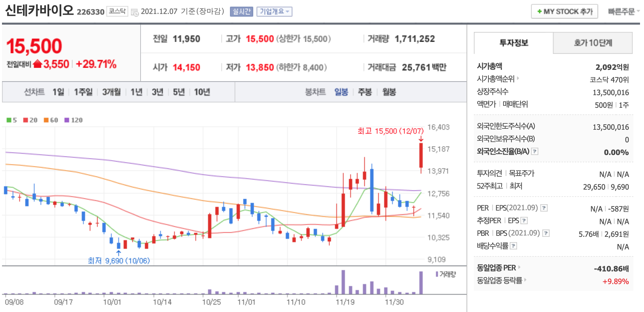
Task: Click the calendar icon beside 2021.12.07
Action: tap(135, 12)
